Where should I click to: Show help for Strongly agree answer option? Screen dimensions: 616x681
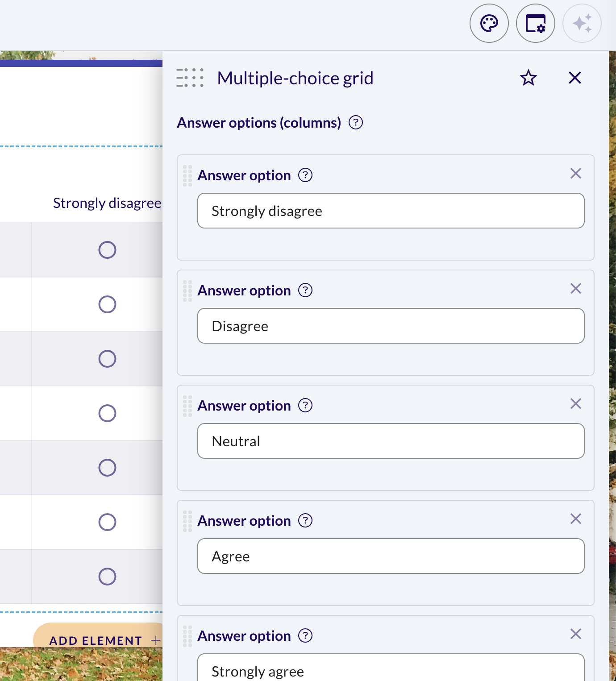click(x=305, y=635)
